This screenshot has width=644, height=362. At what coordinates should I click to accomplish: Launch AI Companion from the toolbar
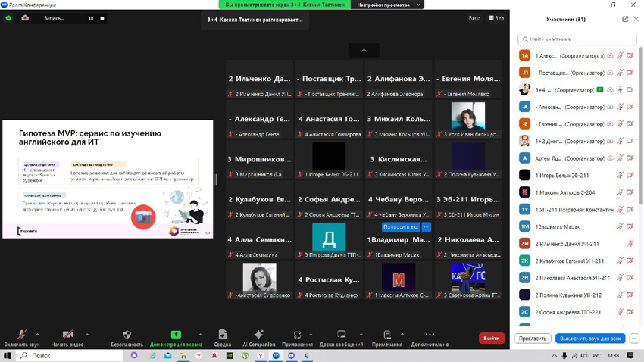(x=258, y=335)
